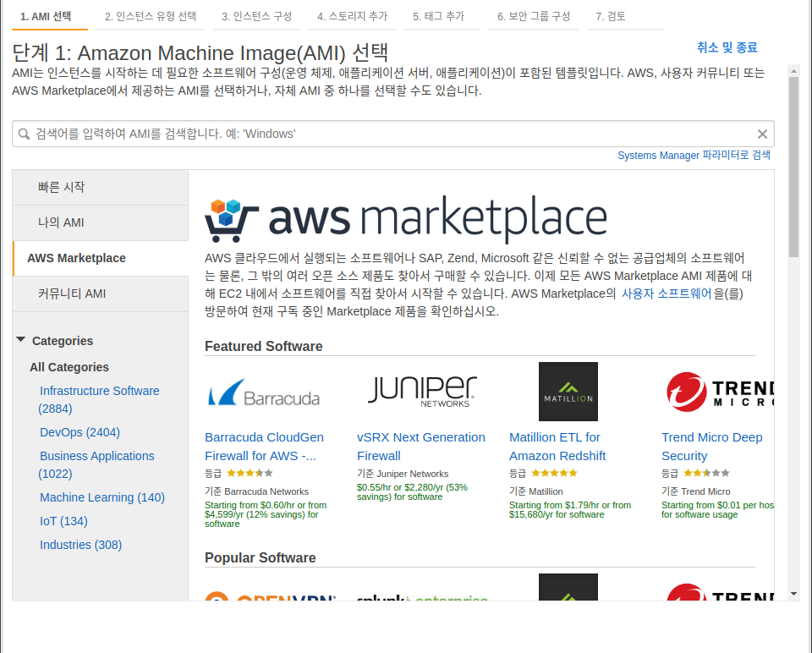Select the AWS Marketplace sidebar tab
The height and width of the screenshot is (653, 812).
pyautogui.click(x=101, y=258)
